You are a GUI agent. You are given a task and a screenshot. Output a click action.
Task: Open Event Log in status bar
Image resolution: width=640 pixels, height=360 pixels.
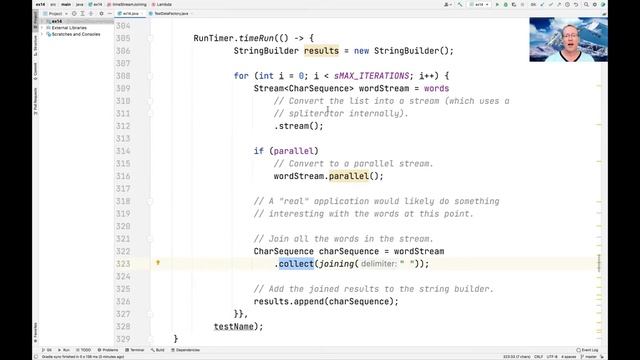point(587,350)
